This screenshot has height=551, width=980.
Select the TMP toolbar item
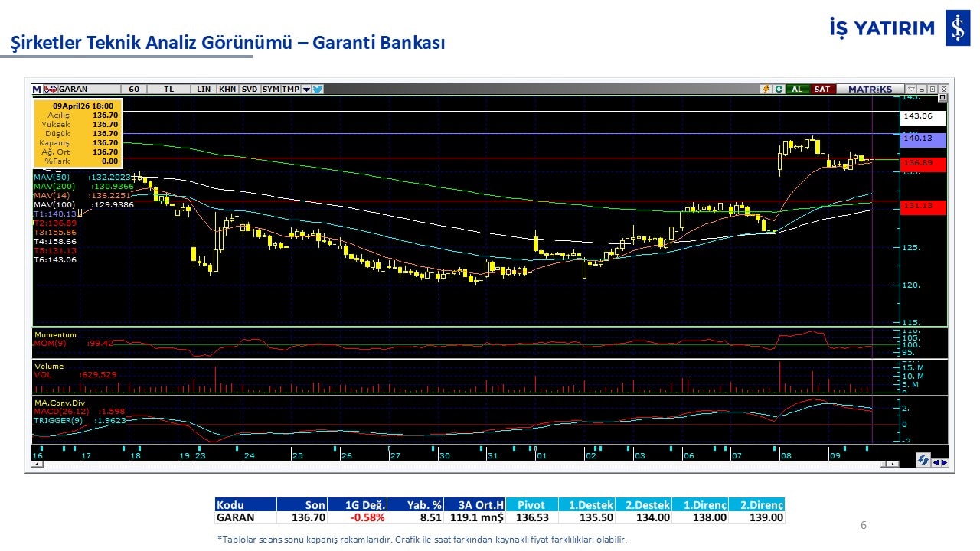pyautogui.click(x=290, y=90)
